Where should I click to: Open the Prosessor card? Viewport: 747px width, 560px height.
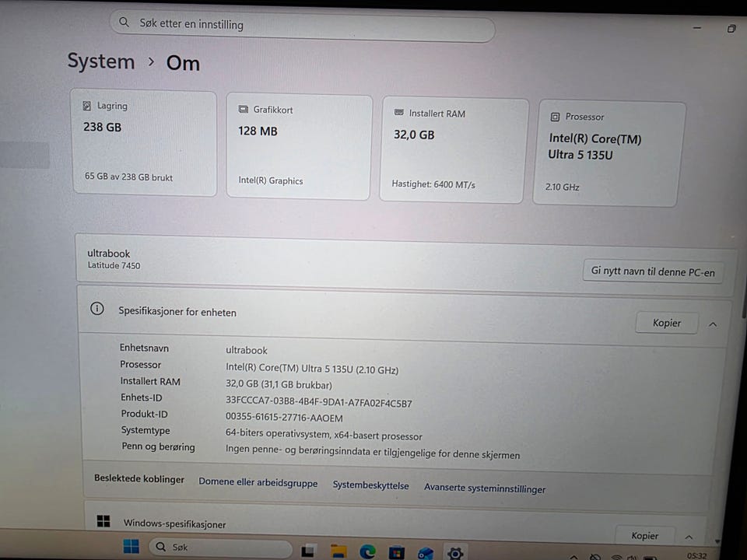click(608, 153)
